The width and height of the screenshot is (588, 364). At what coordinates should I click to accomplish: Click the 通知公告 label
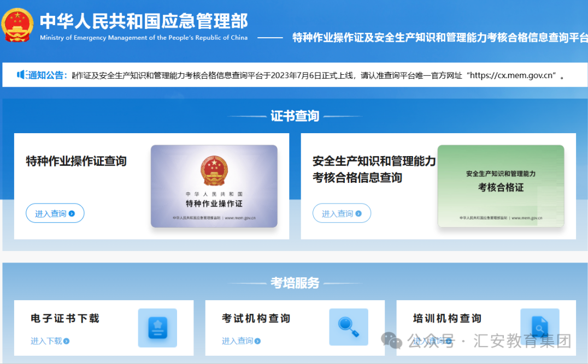[48, 75]
